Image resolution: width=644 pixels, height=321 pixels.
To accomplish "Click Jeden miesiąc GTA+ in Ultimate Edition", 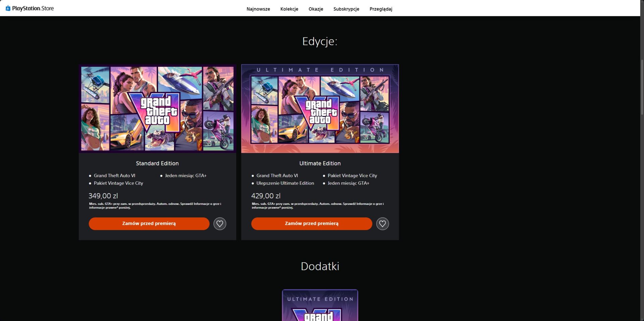I will (x=348, y=183).
